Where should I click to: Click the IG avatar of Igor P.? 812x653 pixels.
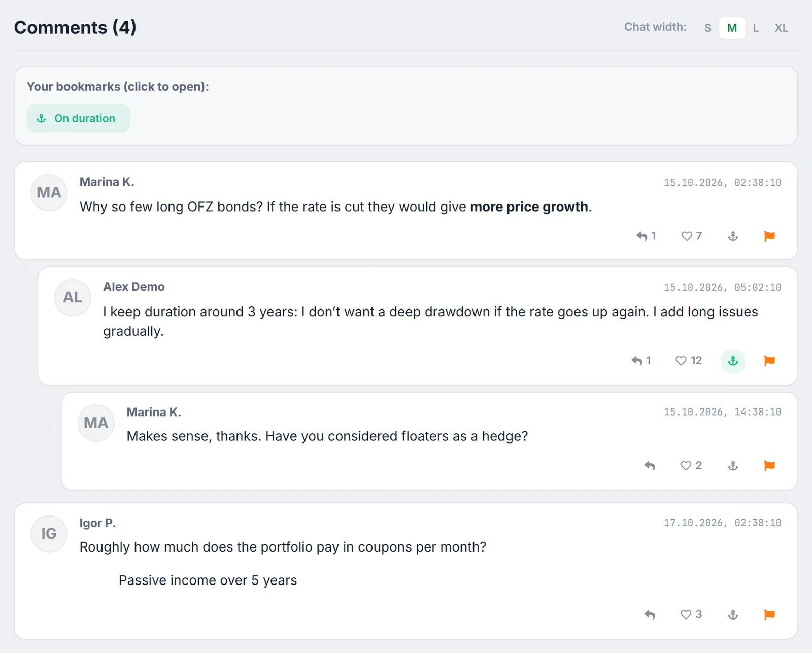[x=49, y=534]
